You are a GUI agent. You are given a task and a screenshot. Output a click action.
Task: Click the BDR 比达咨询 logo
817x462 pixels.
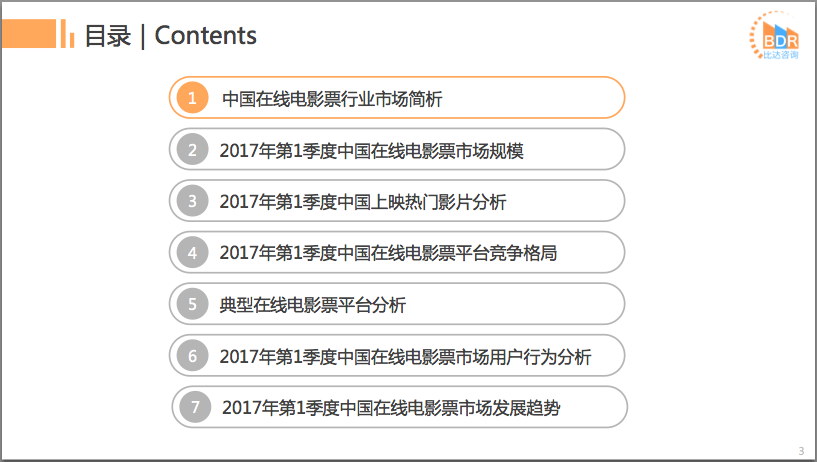click(775, 36)
